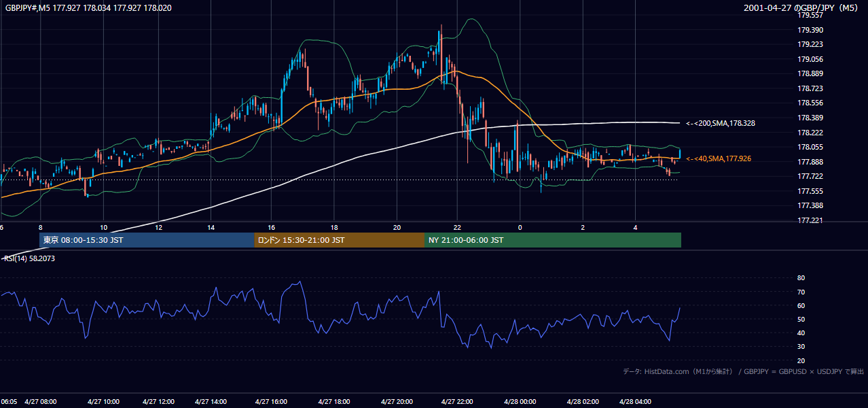The image size is (868, 408).
Task: Select the 40 SMA 177.926 label
Action: point(719,158)
